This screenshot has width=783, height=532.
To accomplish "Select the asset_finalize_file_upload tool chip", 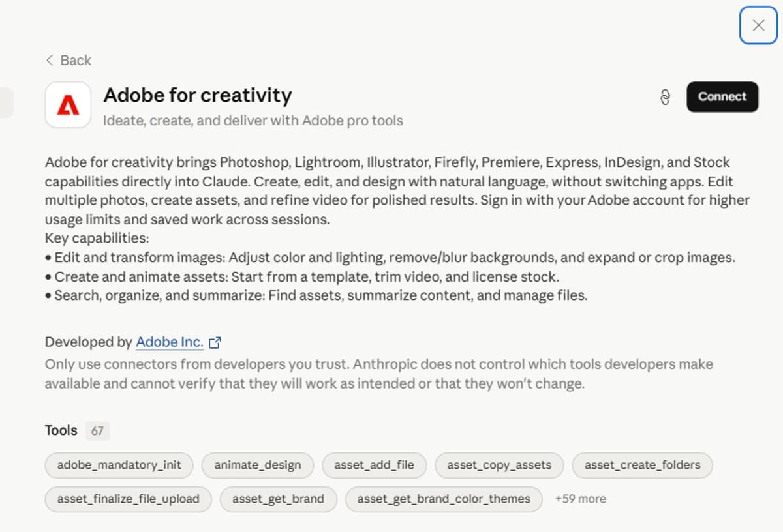I will (129, 499).
